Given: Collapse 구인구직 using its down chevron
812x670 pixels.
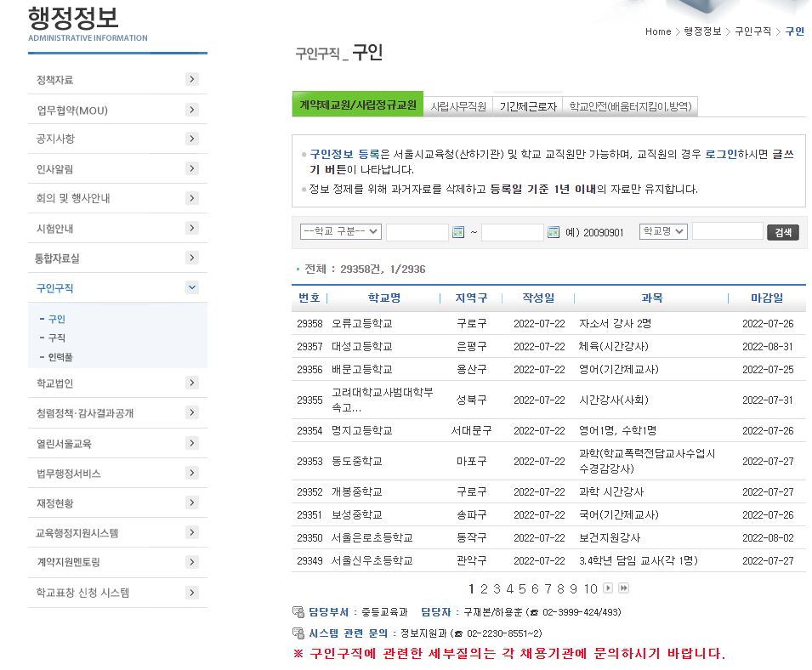Looking at the screenshot, I should (194, 287).
